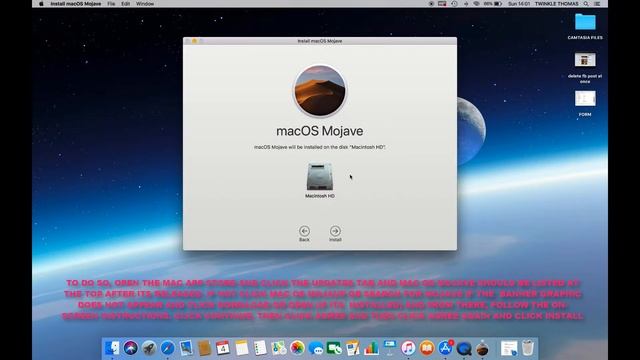Open Notification Center in menu bar
This screenshot has height=360, width=640.
[x=597, y=4]
